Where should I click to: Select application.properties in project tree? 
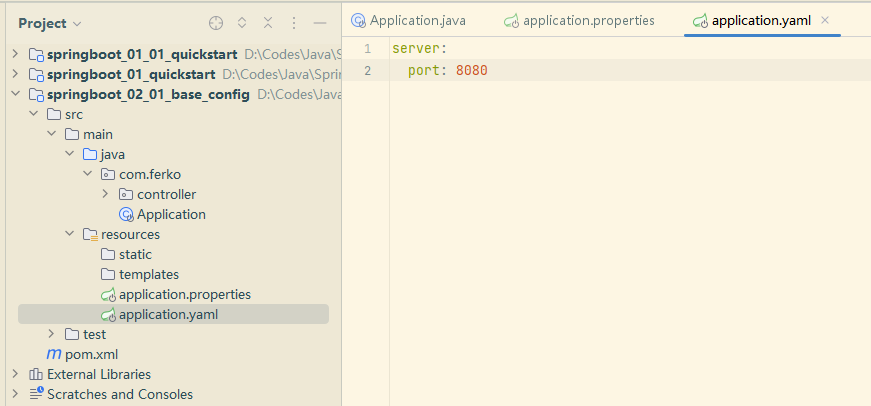(185, 294)
